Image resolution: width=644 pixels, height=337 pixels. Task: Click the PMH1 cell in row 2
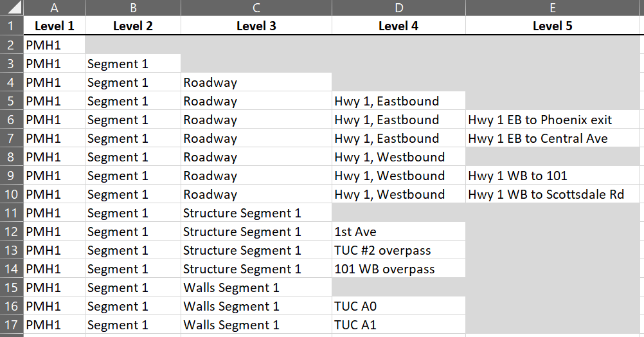[54, 45]
